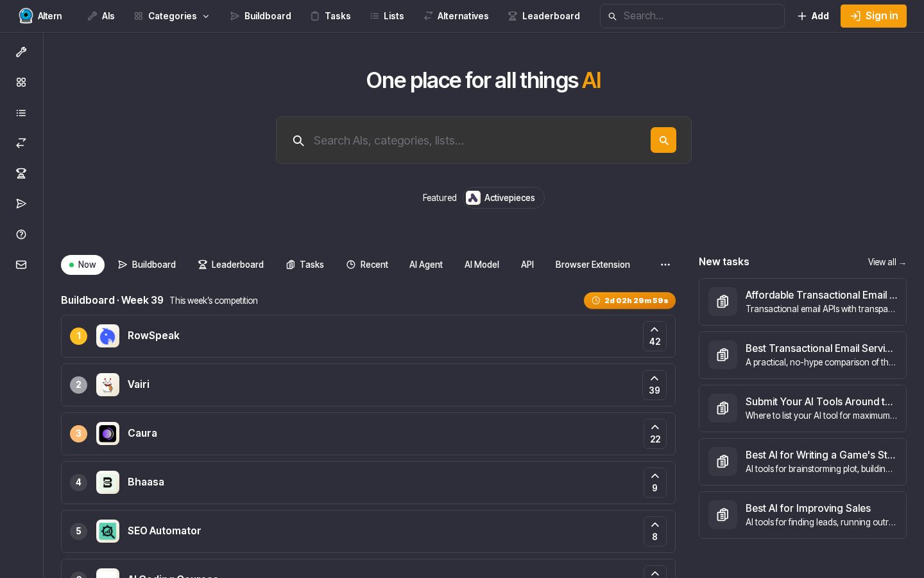
Task: Click task icon for Best AI for Improving Sales
Action: pos(723,515)
